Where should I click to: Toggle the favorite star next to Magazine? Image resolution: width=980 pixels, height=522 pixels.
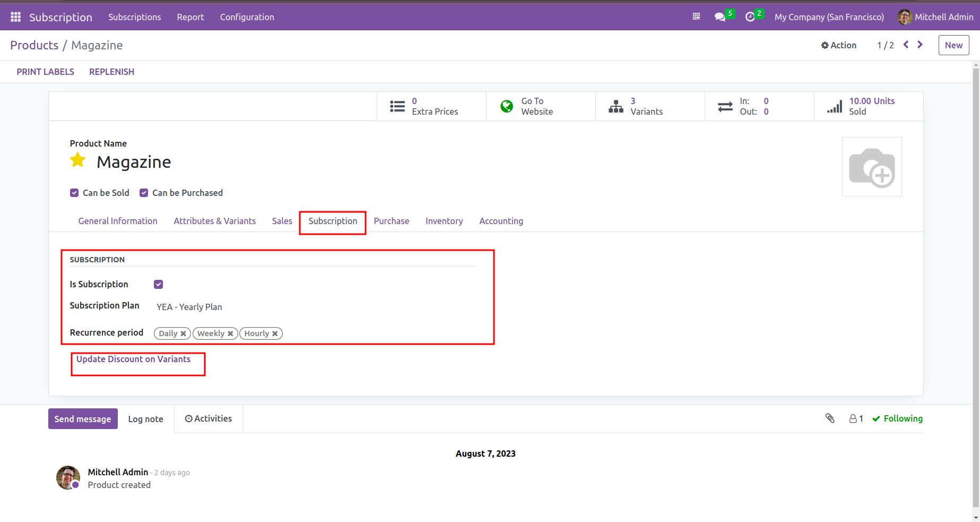point(78,160)
